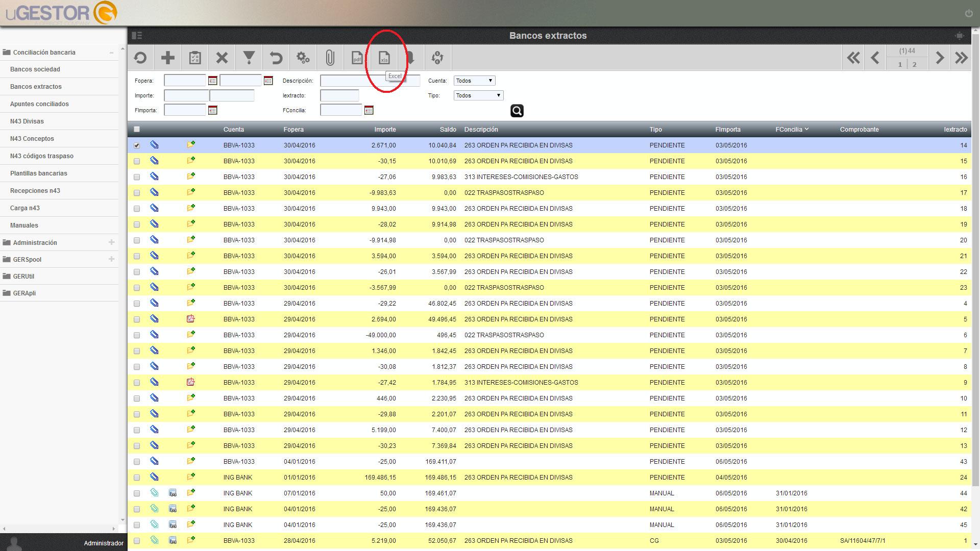Click blue clip icon in row Iextracto 14
Screen dimensions: 980x551
[154, 145]
